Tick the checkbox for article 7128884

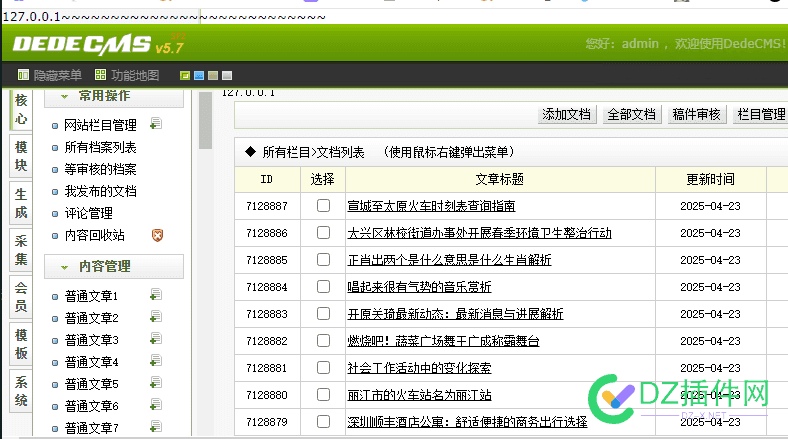pos(323,287)
